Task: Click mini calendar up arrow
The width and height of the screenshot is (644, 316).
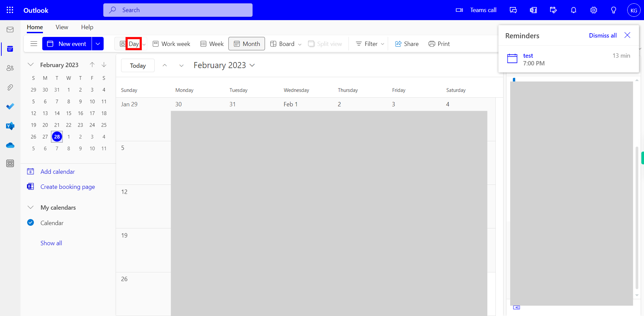Action: (x=92, y=64)
